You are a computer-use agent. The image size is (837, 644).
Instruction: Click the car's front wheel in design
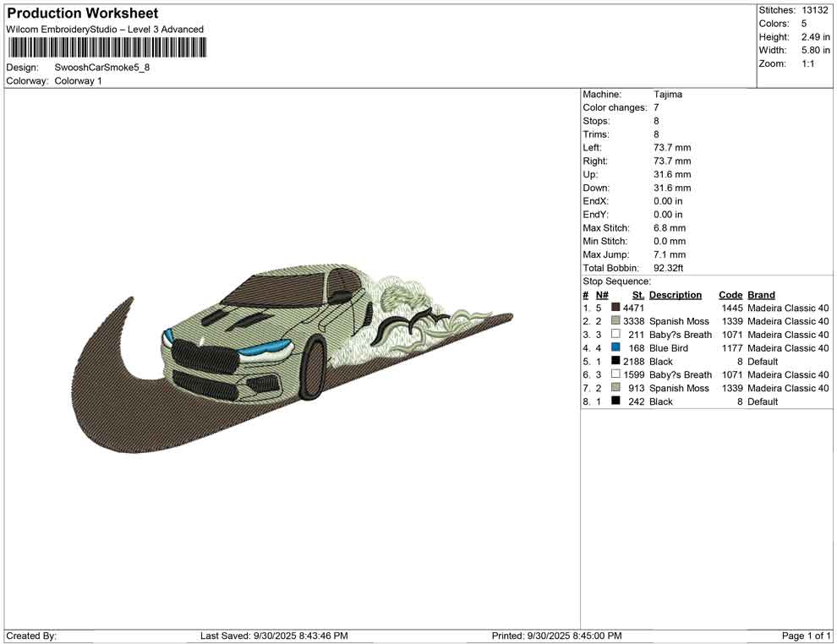[315, 368]
